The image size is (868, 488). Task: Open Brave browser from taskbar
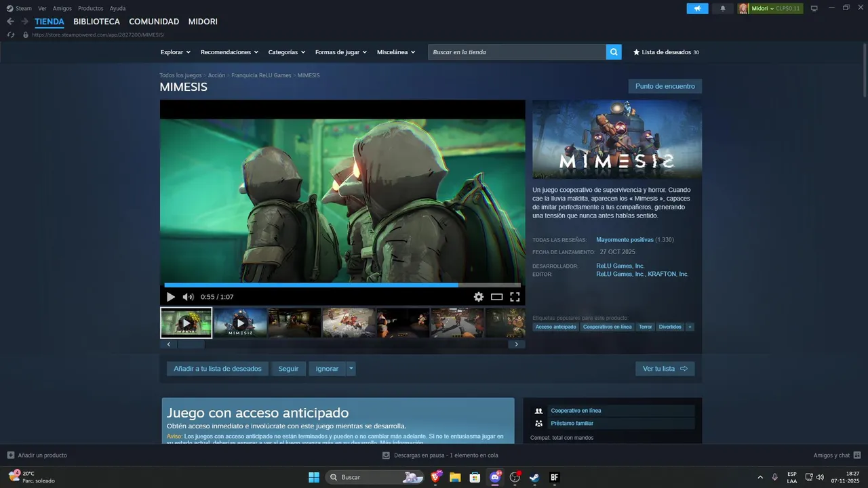pyautogui.click(x=436, y=477)
